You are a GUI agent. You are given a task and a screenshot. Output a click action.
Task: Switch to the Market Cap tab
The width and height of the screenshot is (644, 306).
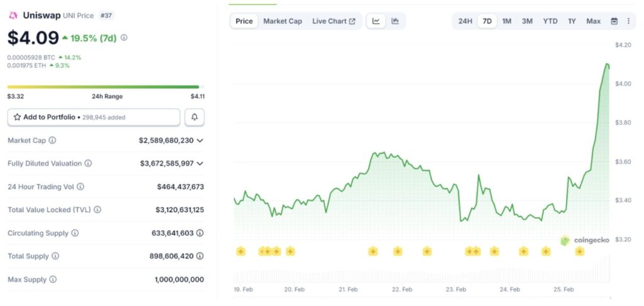point(282,21)
